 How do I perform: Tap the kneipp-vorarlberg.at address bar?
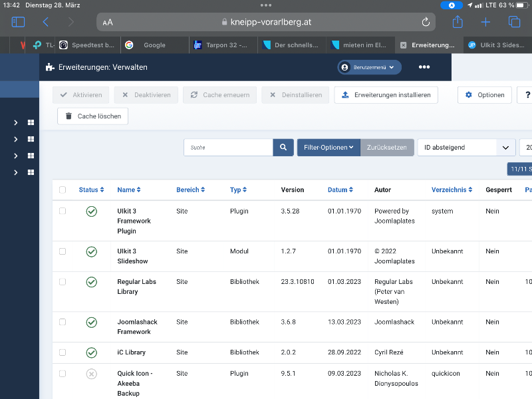266,22
